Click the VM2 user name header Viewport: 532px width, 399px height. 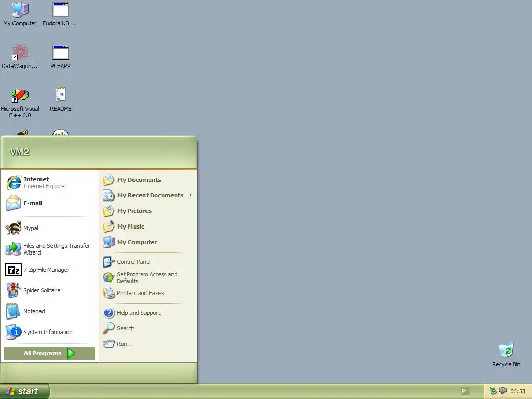20,151
